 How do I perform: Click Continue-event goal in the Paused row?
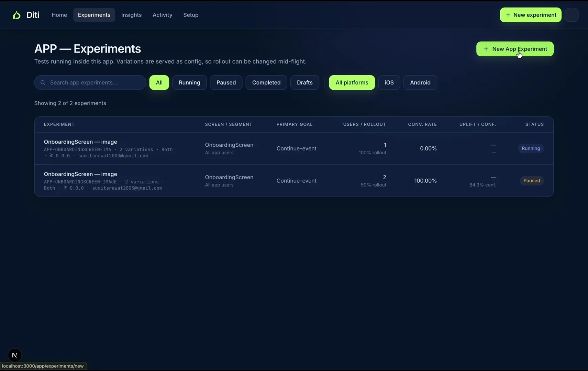click(297, 181)
